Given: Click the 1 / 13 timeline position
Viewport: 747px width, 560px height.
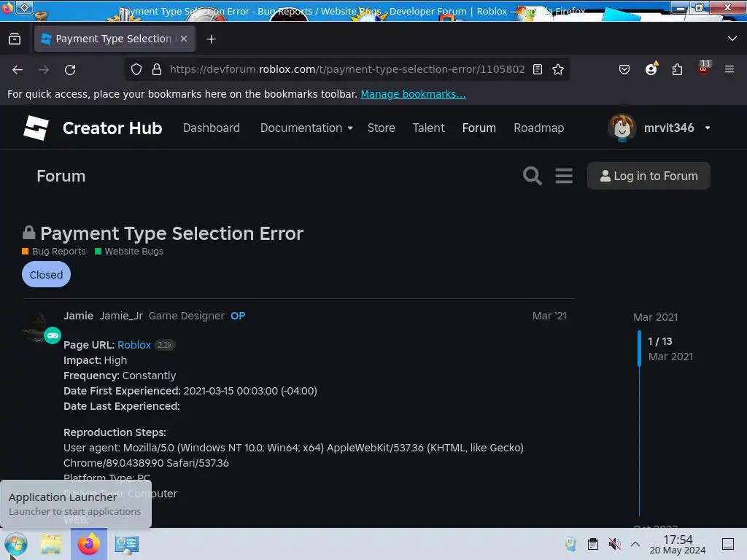Looking at the screenshot, I should (x=659, y=341).
